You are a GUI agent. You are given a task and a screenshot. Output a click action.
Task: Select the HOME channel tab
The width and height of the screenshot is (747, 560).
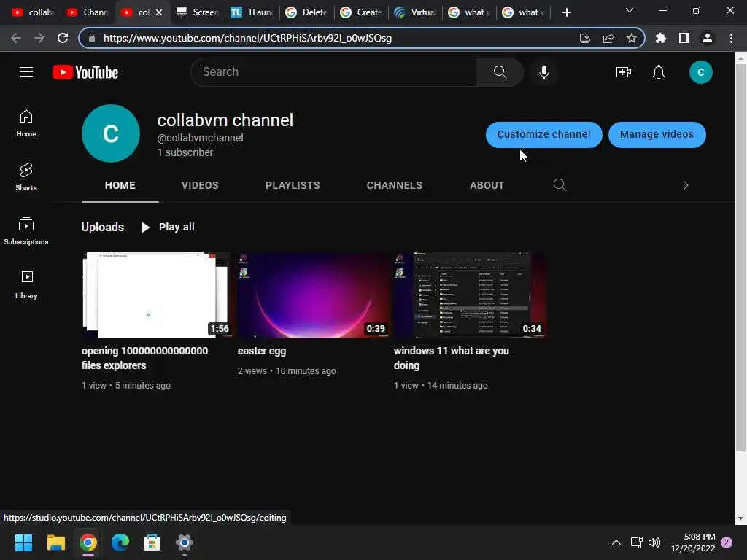coord(120,185)
